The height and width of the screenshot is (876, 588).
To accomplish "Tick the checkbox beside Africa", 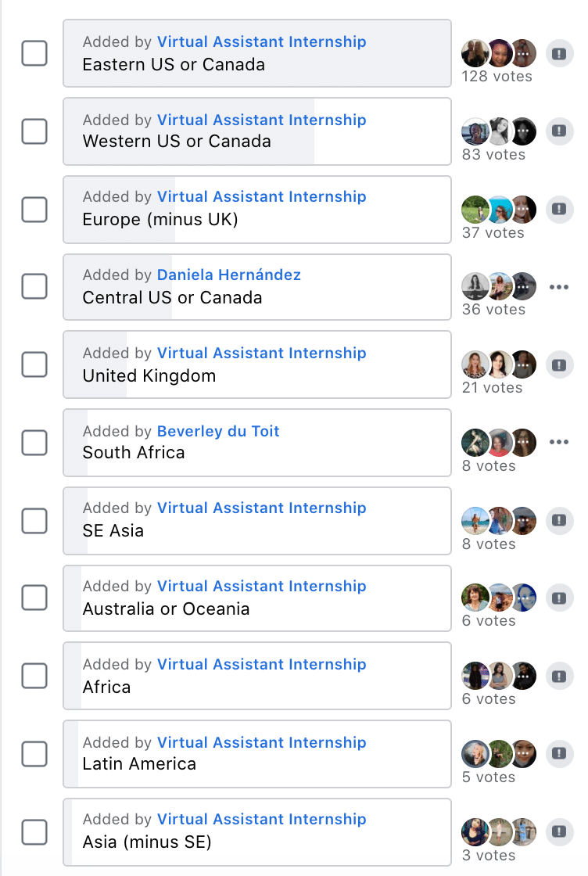I will click(34, 676).
